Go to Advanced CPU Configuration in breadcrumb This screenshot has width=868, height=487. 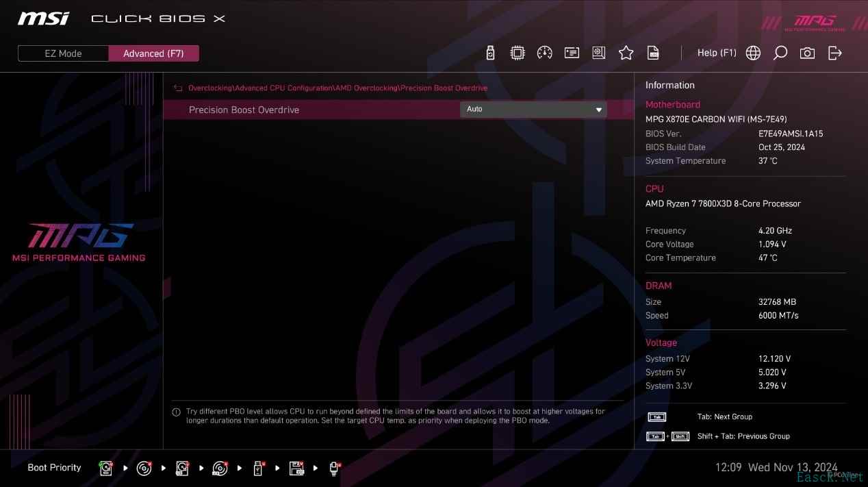[284, 88]
